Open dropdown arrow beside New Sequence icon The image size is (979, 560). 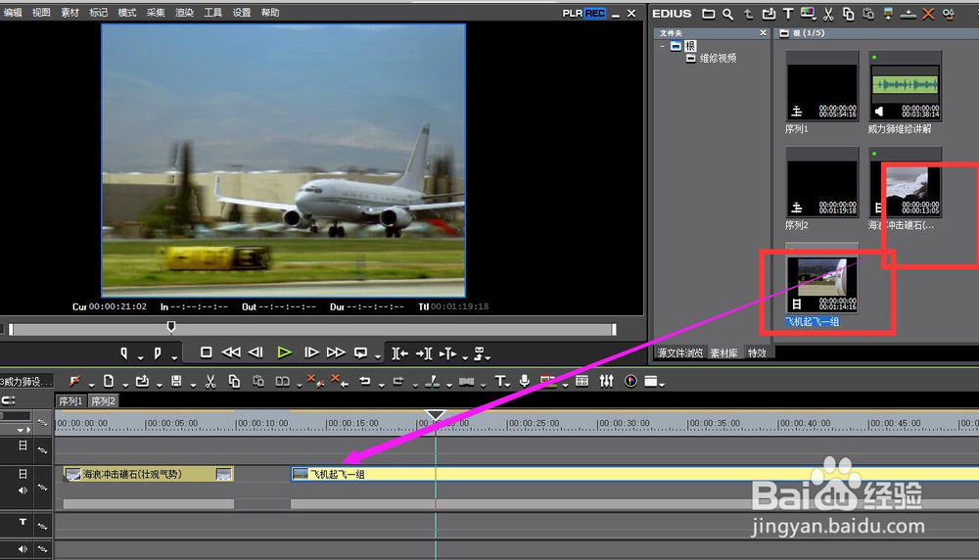click(125, 385)
